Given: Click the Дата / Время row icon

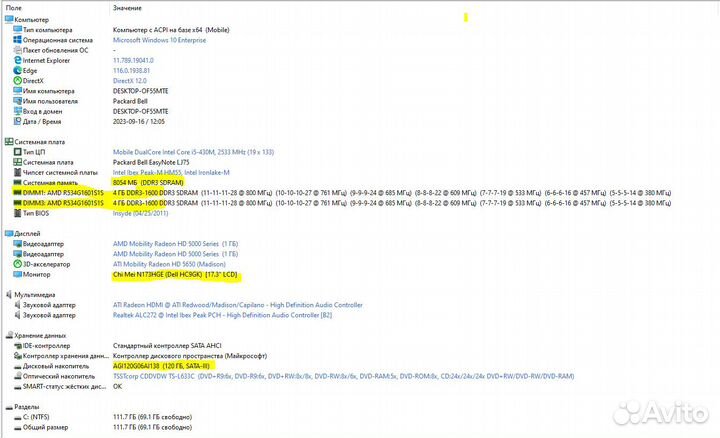Looking at the screenshot, I should pyautogui.click(x=16, y=122).
